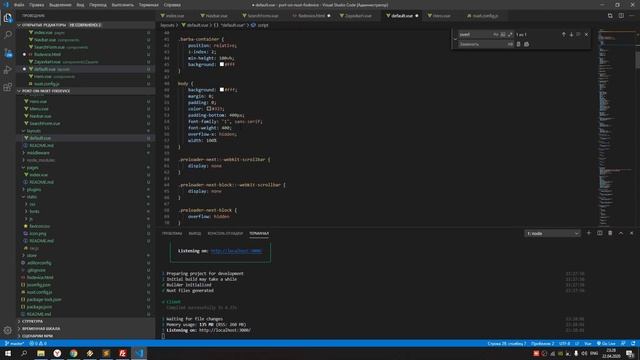
Task: Click the Replace All icon
Action: coord(526,44)
